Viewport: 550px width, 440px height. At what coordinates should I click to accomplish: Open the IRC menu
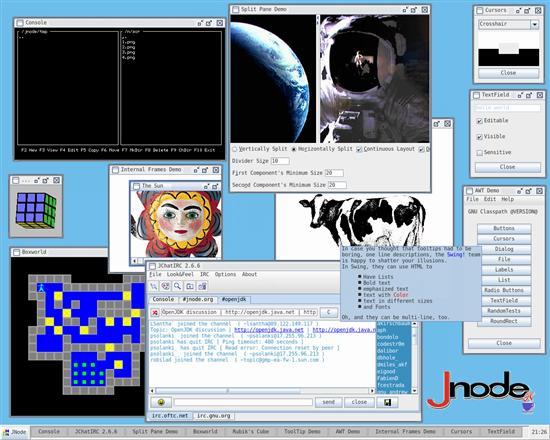pos(204,274)
